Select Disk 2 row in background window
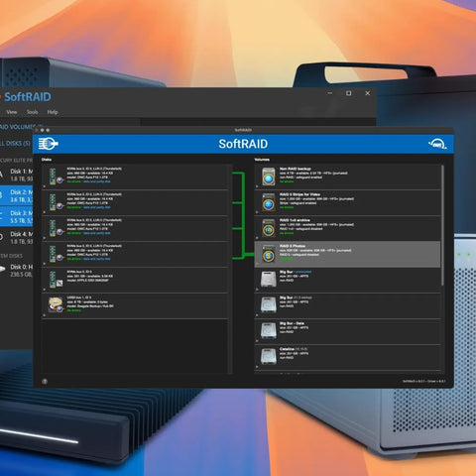The height and width of the screenshot is (476, 476). click(17, 195)
